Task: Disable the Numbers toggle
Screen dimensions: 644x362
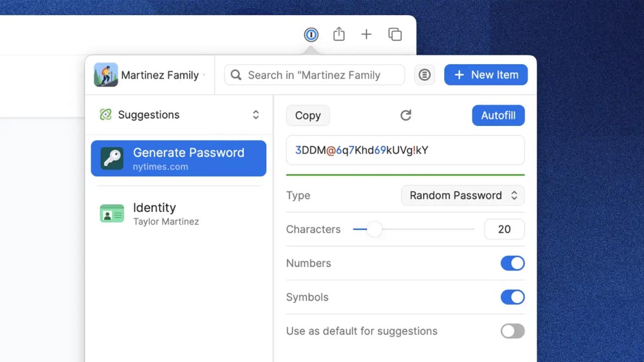Action: point(512,264)
